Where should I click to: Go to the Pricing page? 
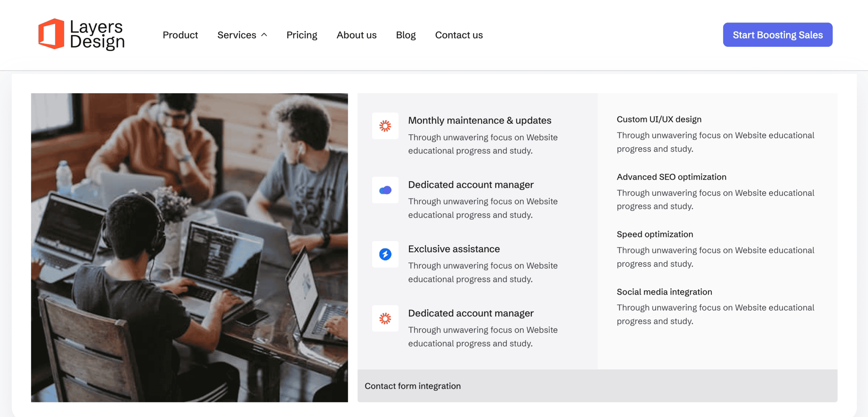tap(301, 35)
